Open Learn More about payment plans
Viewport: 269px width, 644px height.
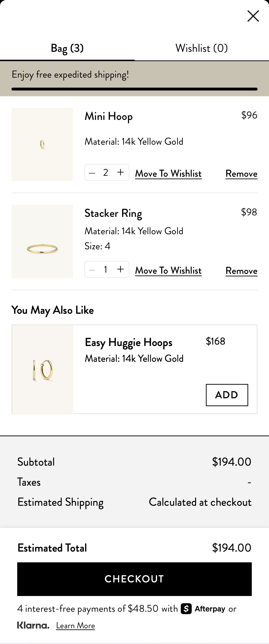click(x=75, y=626)
